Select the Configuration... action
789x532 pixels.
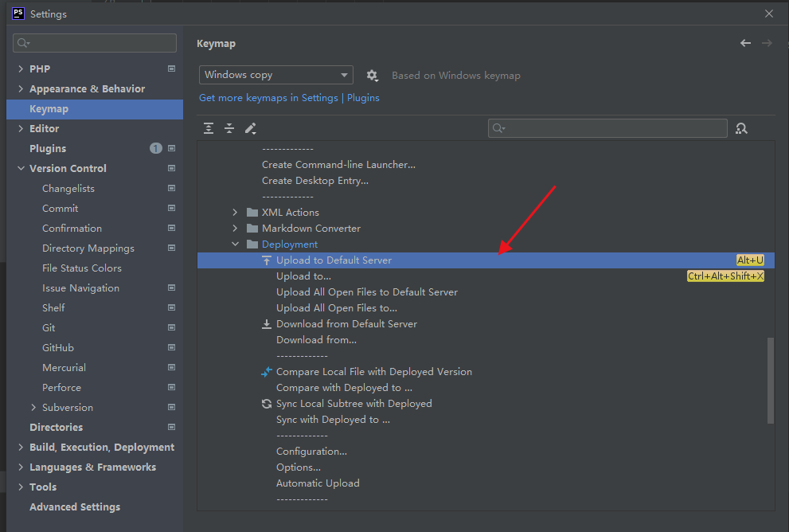point(311,452)
